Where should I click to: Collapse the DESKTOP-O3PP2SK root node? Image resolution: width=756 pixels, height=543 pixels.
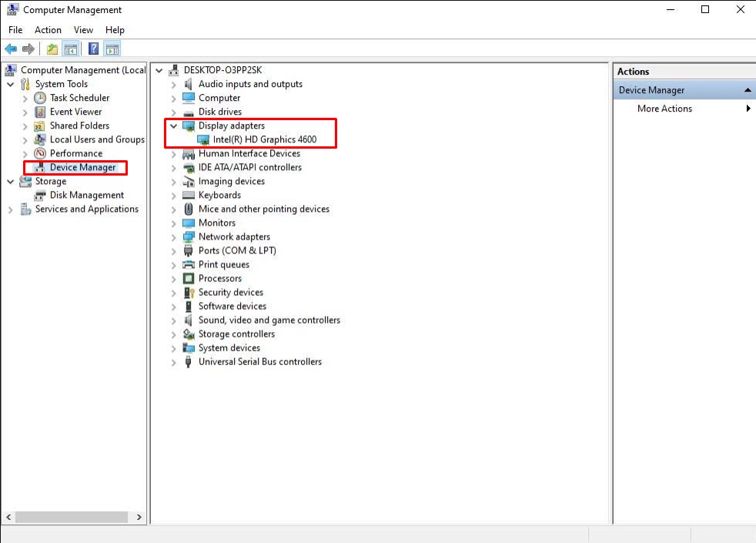click(x=159, y=70)
